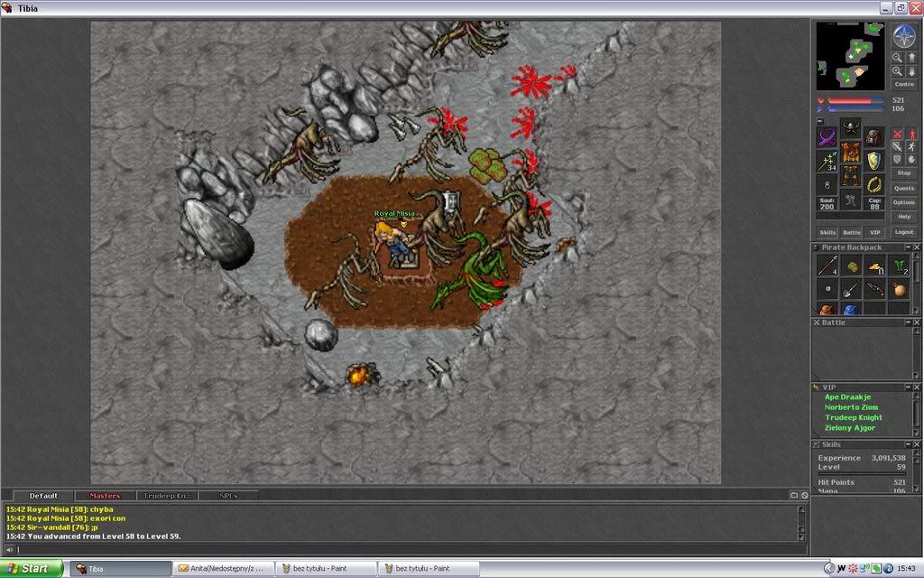This screenshot has width=924, height=578.
Task: Select the purple amulet slot
Action: (827, 138)
